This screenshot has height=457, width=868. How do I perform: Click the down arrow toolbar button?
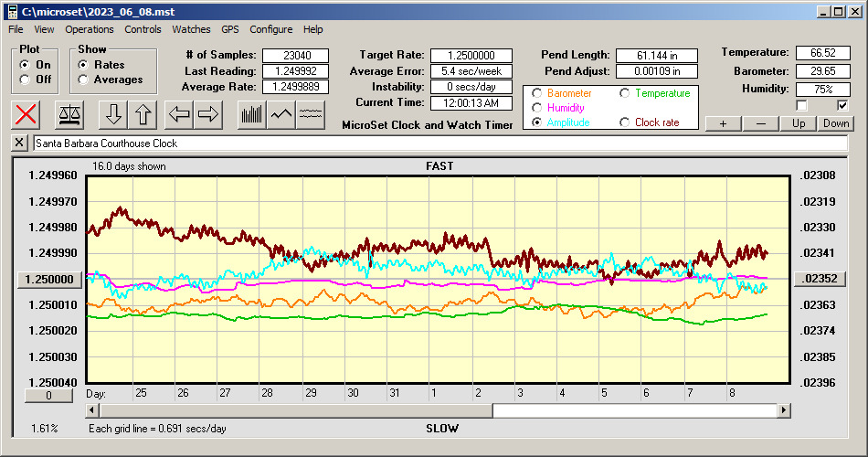pyautogui.click(x=113, y=114)
